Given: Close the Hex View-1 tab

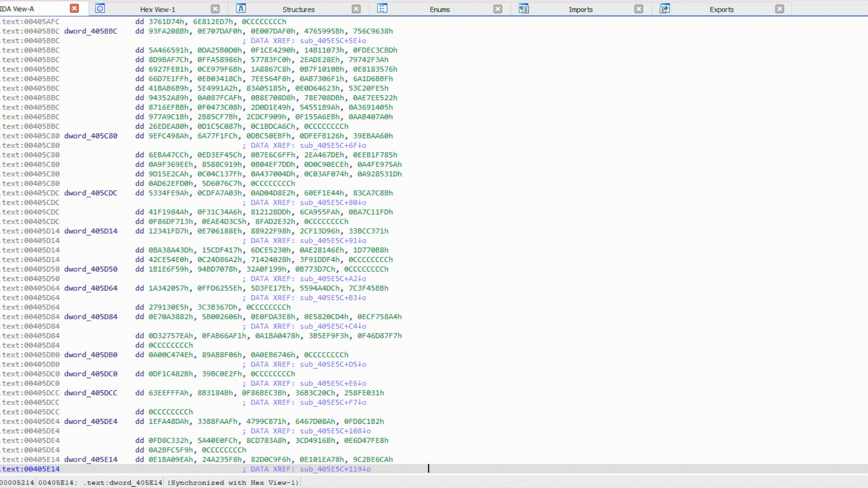Looking at the screenshot, I should [x=215, y=9].
